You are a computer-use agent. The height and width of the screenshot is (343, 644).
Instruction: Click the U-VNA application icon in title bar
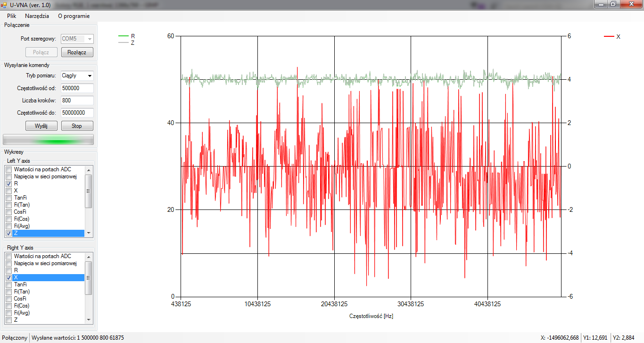[4, 4]
